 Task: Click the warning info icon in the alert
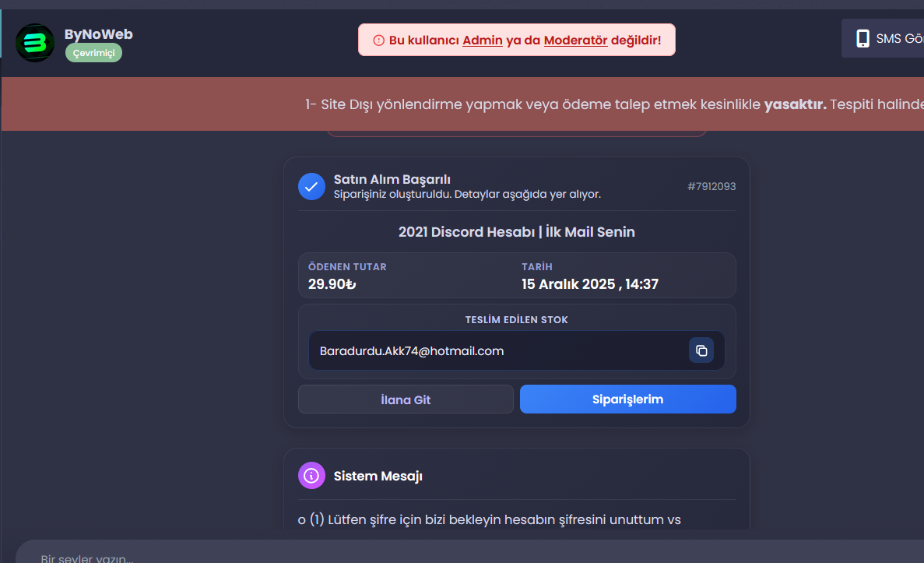pos(379,40)
